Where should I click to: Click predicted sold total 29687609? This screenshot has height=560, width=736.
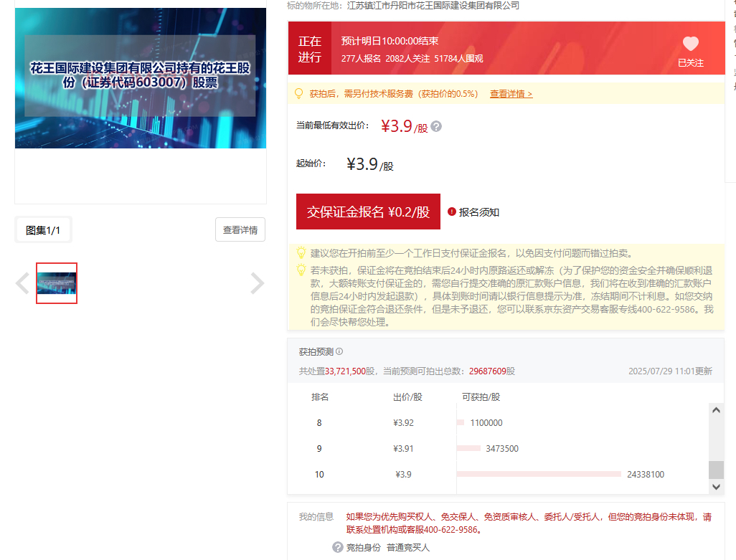click(488, 371)
